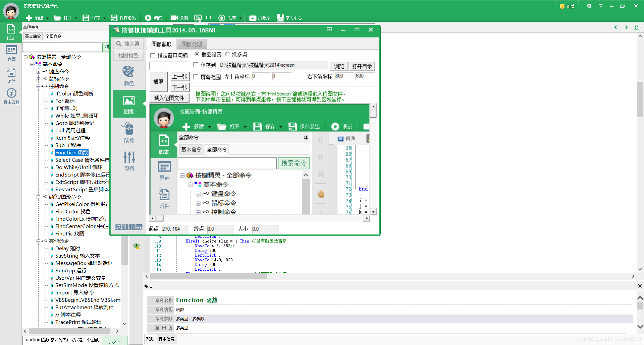Select the 鼠标 mouse tool in capture dialog
Image resolution: width=644 pixels, height=345 pixels.
(129, 132)
